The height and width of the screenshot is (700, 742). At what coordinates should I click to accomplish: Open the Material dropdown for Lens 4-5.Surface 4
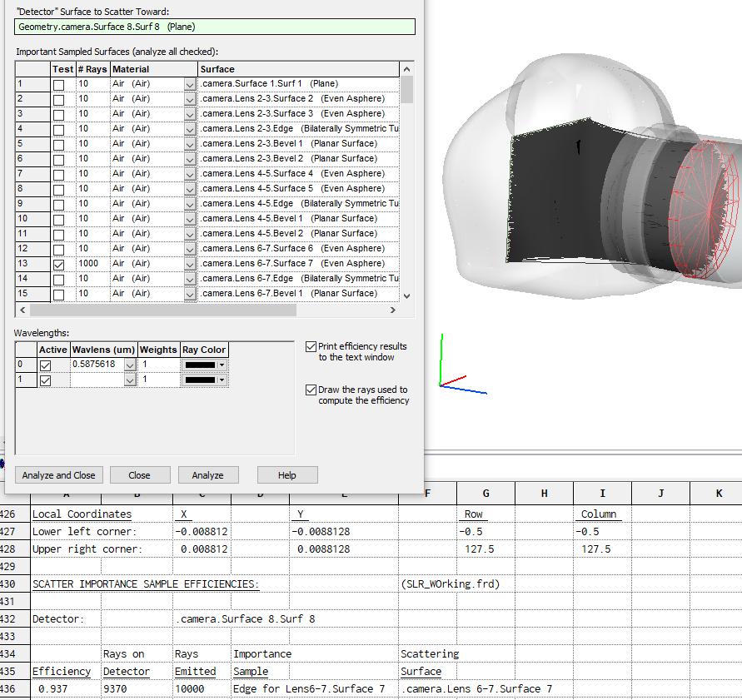click(189, 174)
